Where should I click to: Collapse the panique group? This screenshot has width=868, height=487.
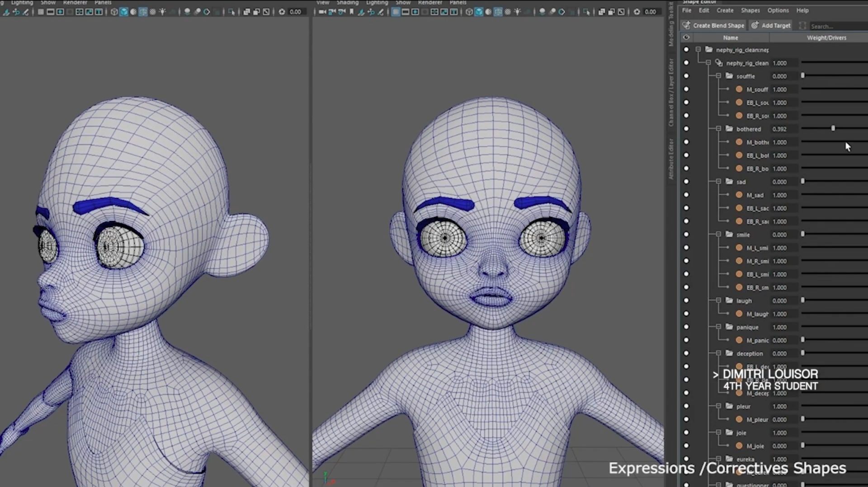tap(718, 327)
